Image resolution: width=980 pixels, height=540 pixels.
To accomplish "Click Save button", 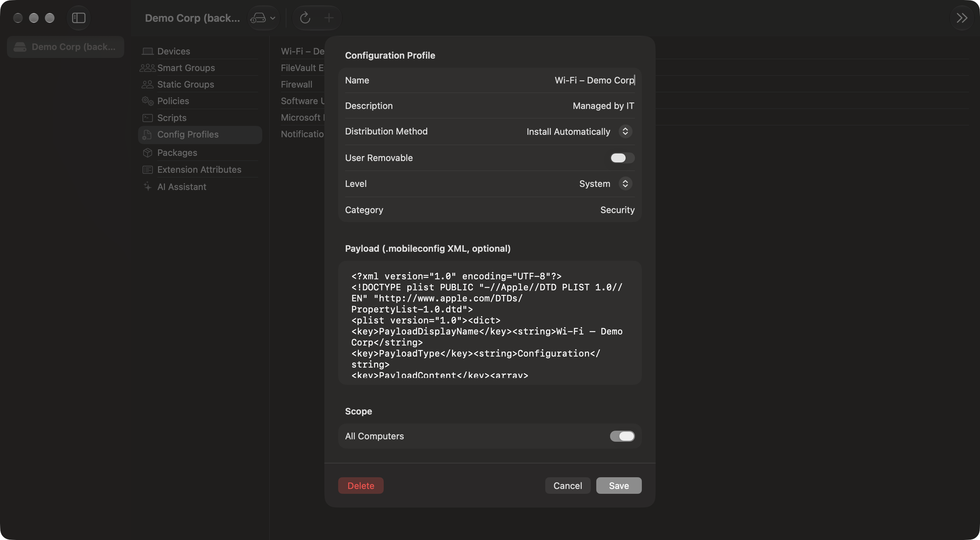I will [x=619, y=486].
